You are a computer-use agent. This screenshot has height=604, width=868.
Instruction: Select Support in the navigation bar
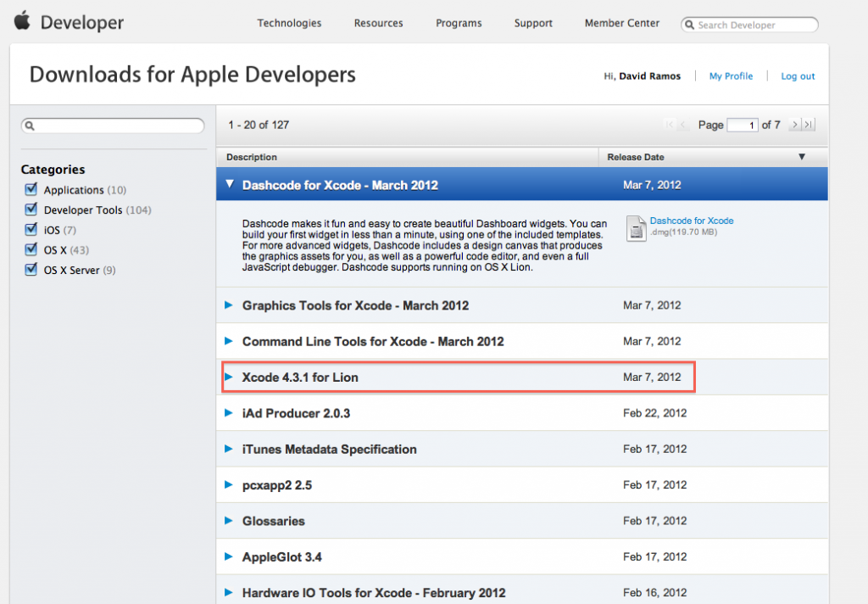click(x=533, y=23)
